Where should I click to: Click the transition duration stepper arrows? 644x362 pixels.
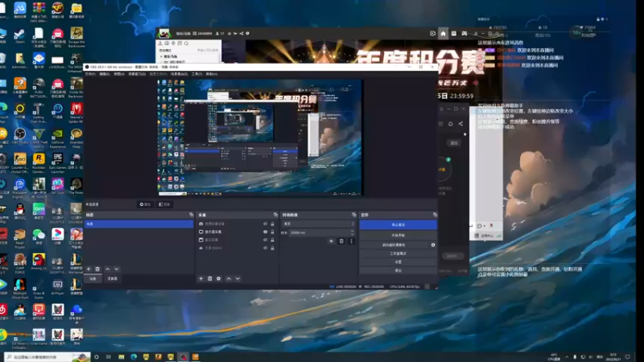[352, 232]
